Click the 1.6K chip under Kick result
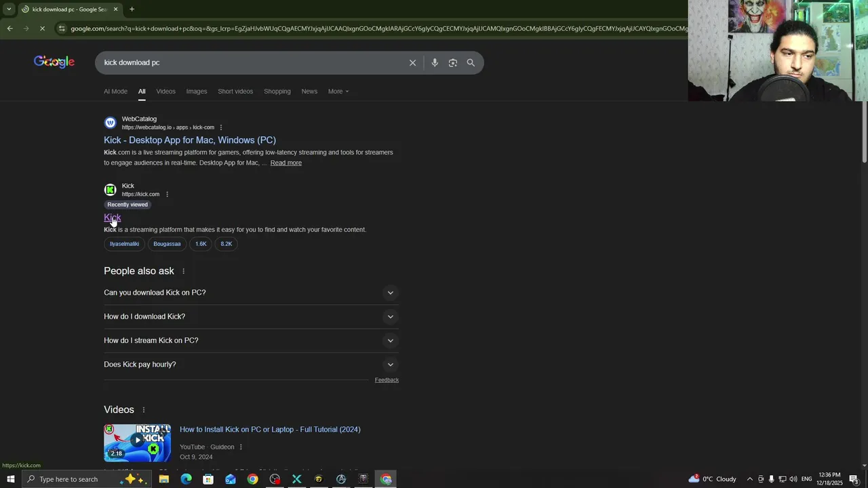 pyautogui.click(x=201, y=244)
